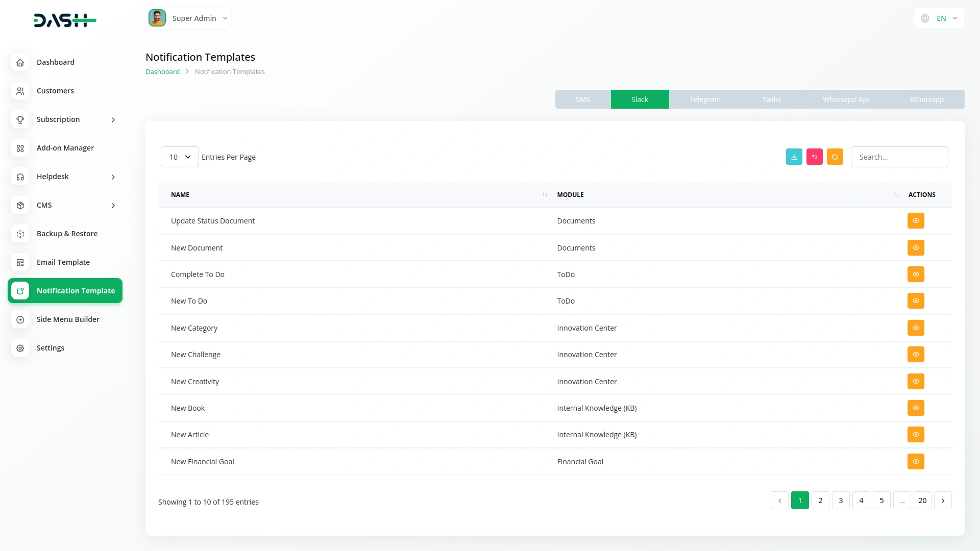Screen dimensions: 980x551
Task: Click the Settings gear in the sidebar
Action: (20, 348)
